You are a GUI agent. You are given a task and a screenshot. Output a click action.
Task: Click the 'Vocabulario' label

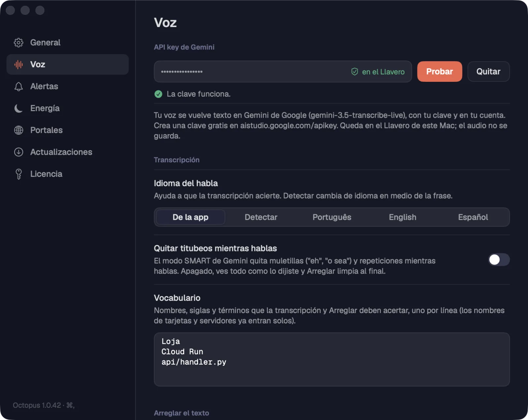pos(177,298)
